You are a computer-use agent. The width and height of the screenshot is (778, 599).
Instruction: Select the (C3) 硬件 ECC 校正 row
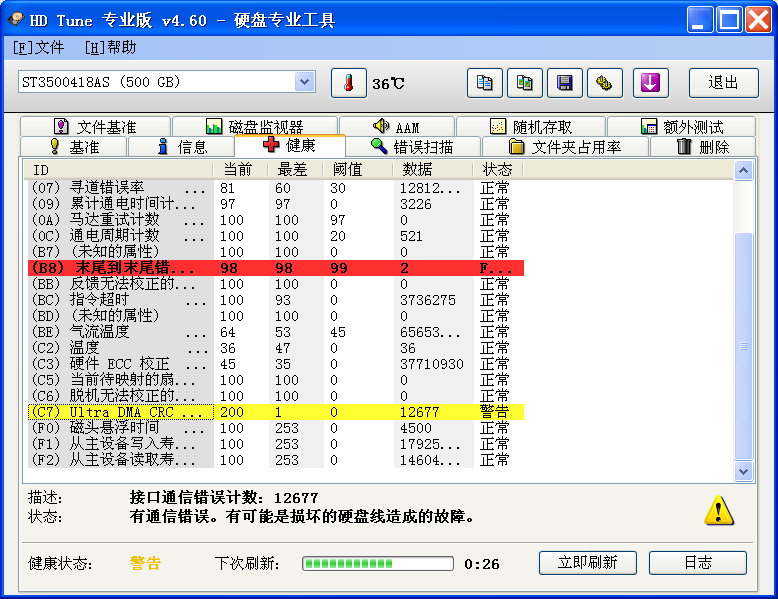click(276, 364)
